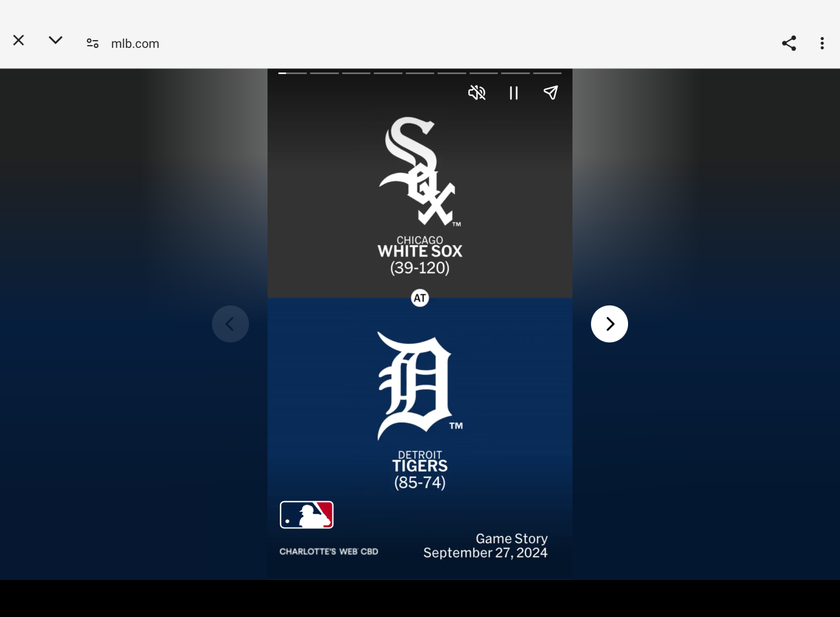Click the Chicago White Sox logo
The width and height of the screenshot is (840, 617).
click(420, 171)
